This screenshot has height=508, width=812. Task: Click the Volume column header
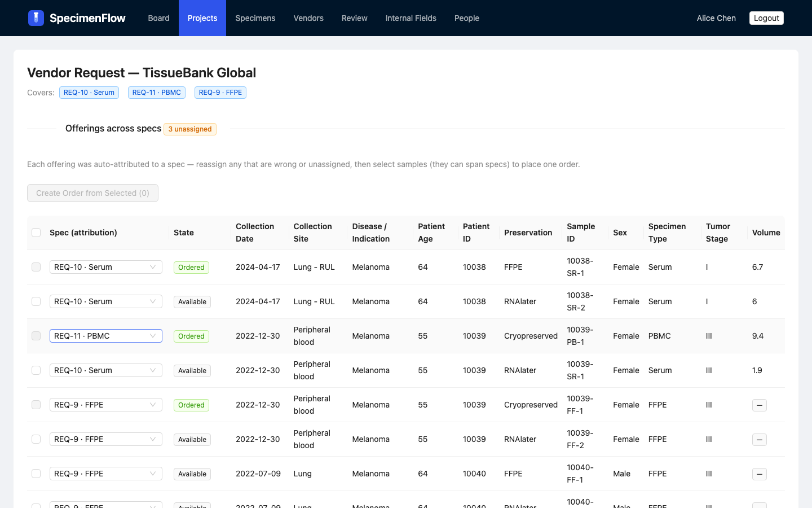766,233
